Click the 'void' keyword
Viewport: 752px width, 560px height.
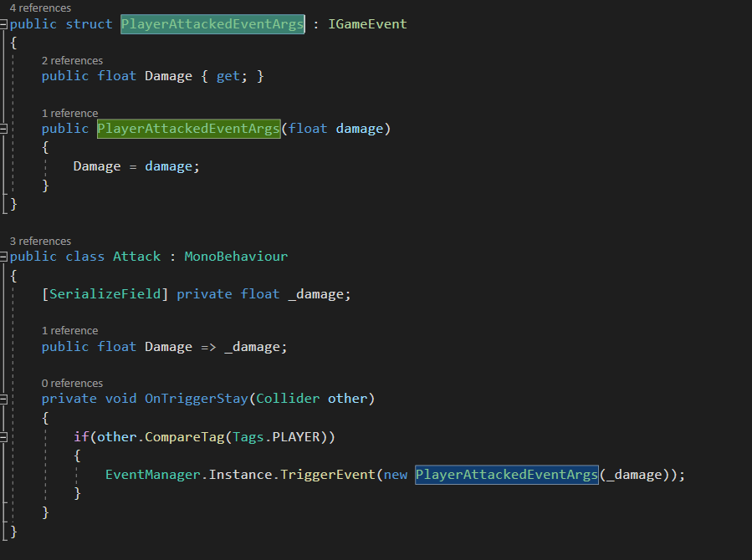click(120, 399)
